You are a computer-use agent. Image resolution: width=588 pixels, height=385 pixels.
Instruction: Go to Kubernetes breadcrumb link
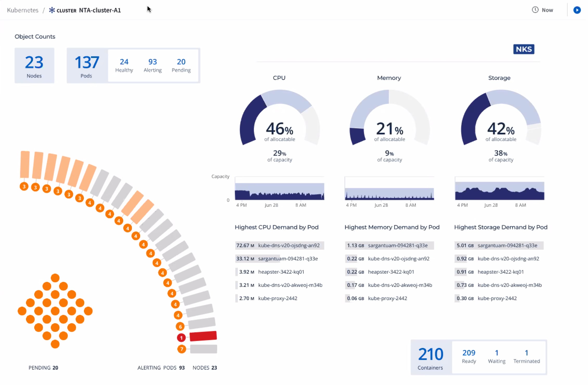(23, 10)
